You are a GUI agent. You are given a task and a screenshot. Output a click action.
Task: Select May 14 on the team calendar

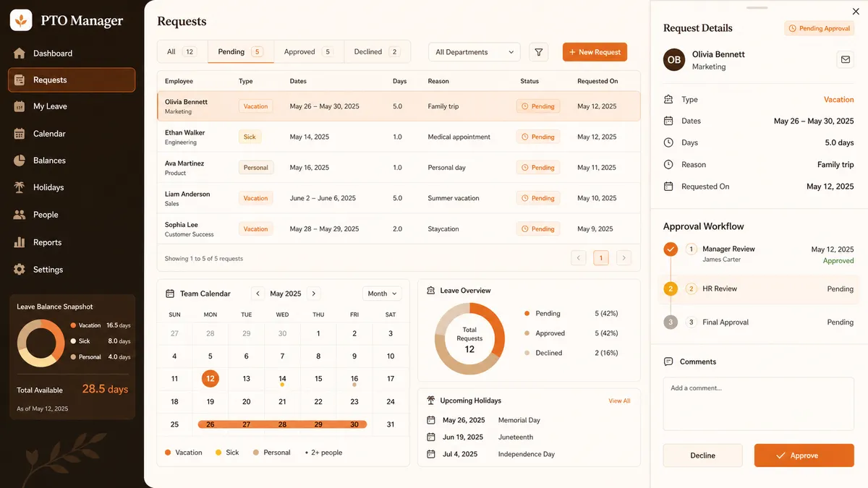point(282,379)
